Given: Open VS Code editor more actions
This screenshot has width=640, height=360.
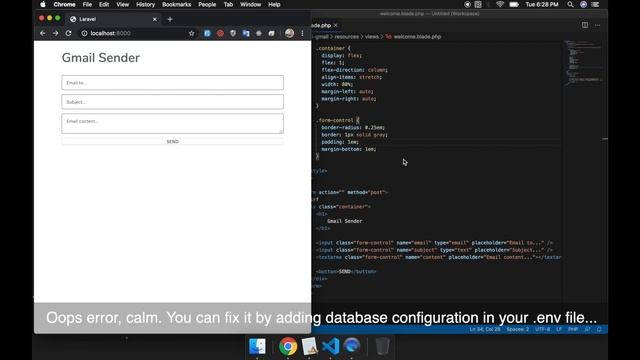Looking at the screenshot, I should pos(598,25).
